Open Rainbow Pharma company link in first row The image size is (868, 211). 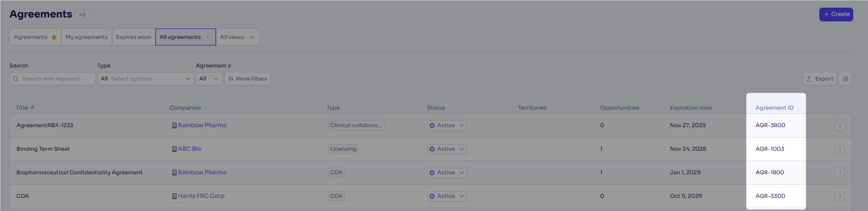tap(202, 126)
